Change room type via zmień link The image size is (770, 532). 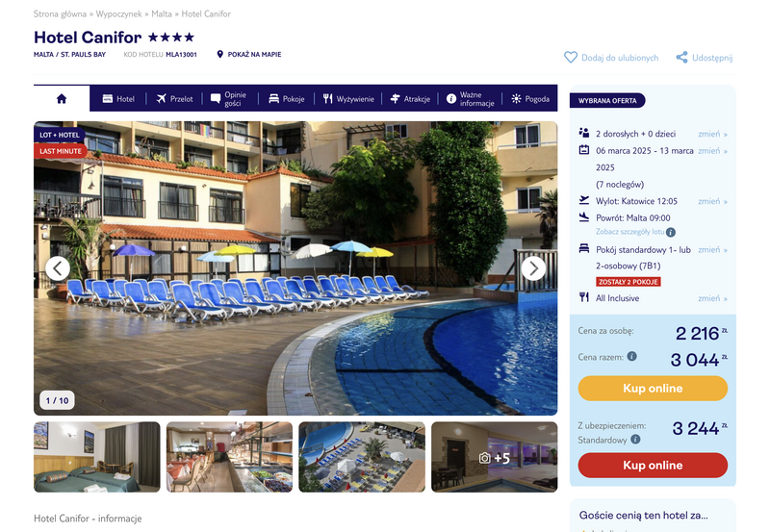pyautogui.click(x=712, y=250)
